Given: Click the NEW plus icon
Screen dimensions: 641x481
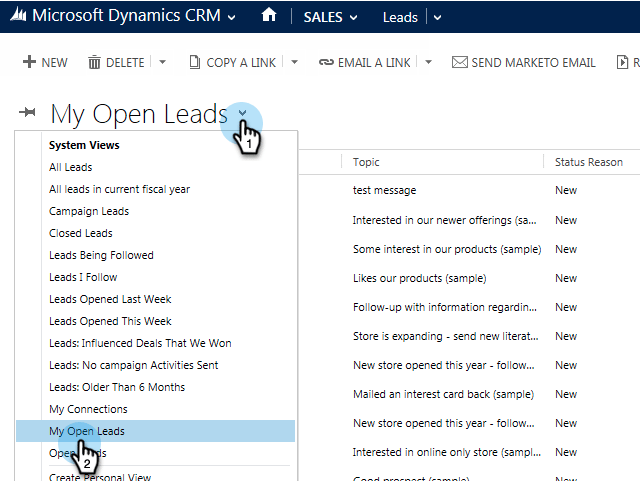Looking at the screenshot, I should click(29, 62).
